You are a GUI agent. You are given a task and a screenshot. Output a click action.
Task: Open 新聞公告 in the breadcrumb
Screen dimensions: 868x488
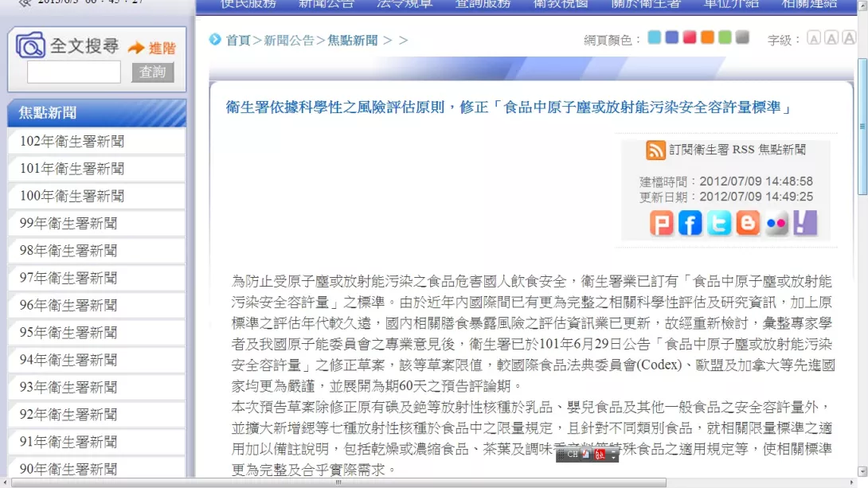289,41
